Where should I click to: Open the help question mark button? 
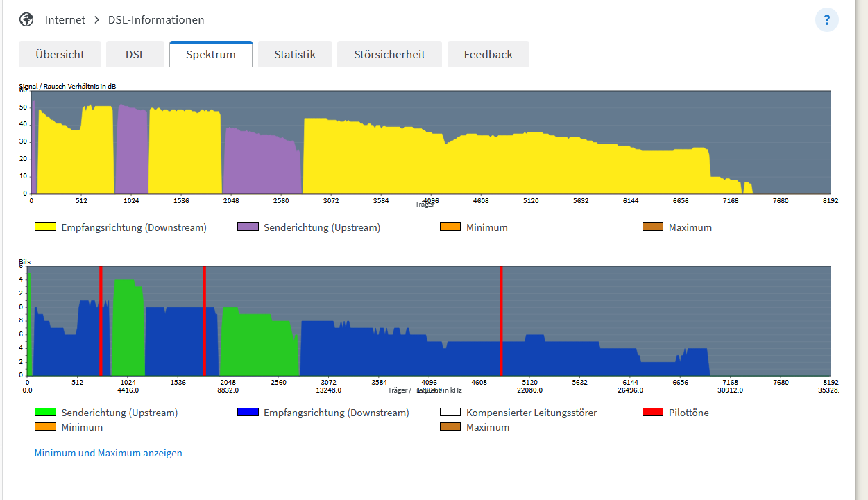point(827,20)
